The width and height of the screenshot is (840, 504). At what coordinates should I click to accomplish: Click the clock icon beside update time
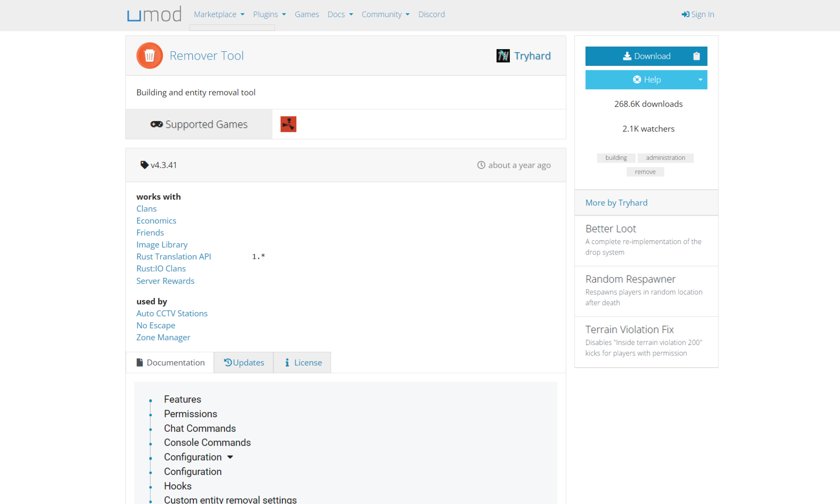(x=481, y=165)
